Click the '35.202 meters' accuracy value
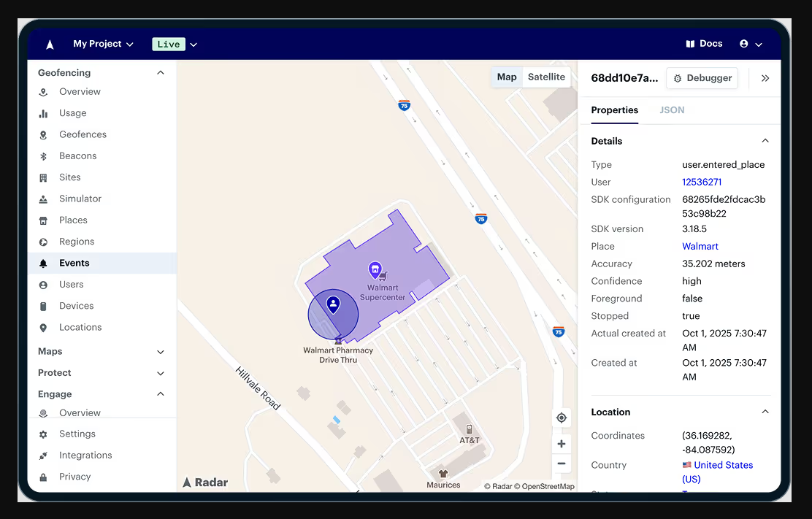Viewport: 812px width, 519px height. 713,264
